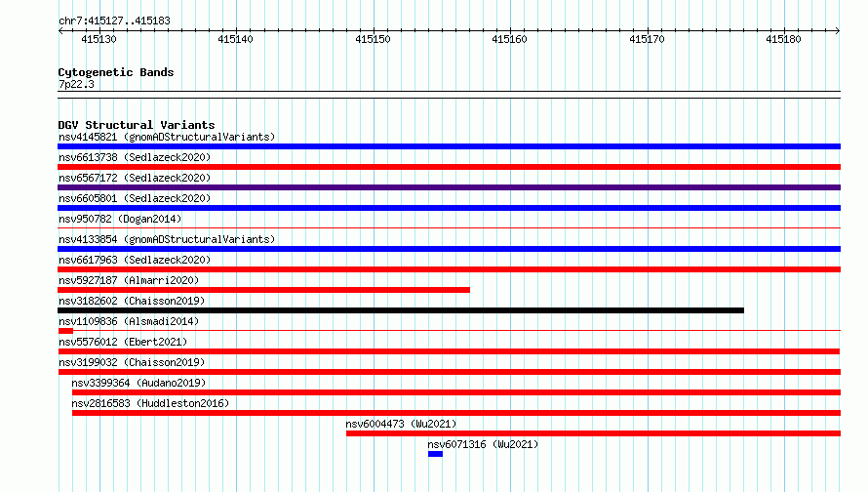This screenshot has height=492, width=868.
Task: Select the red bar under nsv6613738
Action: pos(449,167)
